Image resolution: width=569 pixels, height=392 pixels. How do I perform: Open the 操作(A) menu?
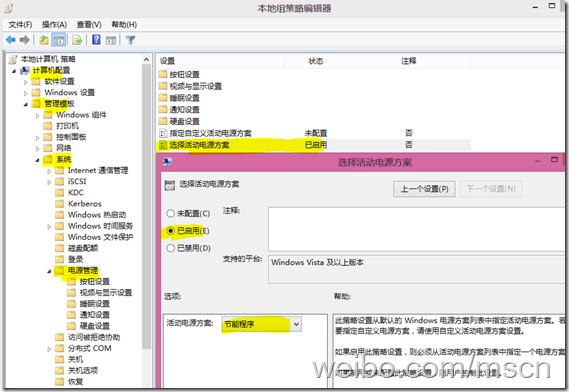[54, 25]
